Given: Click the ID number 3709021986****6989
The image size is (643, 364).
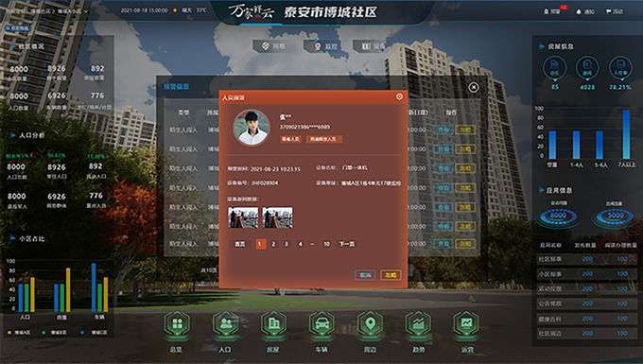Looking at the screenshot, I should pyautogui.click(x=304, y=127).
